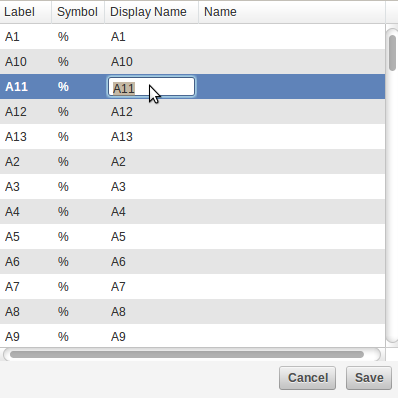The height and width of the screenshot is (398, 398).
Task: Click inside the A11 display name field
Action: click(x=152, y=87)
